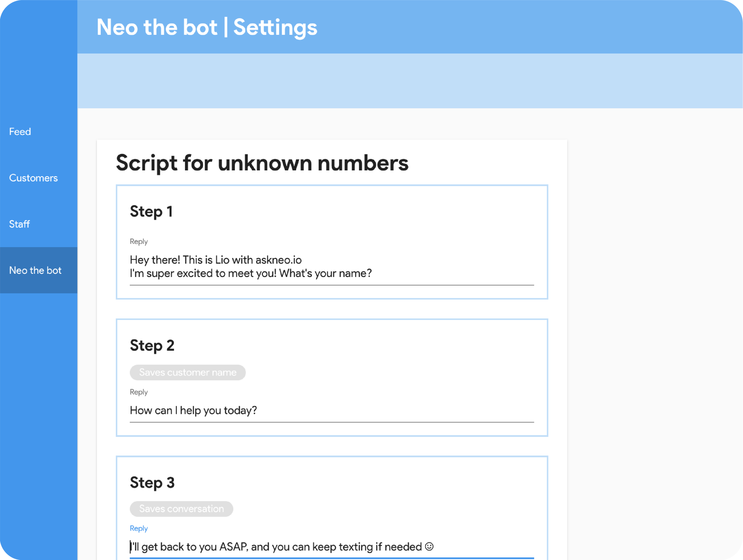
Task: Click the Step 1 heading
Action: (151, 212)
